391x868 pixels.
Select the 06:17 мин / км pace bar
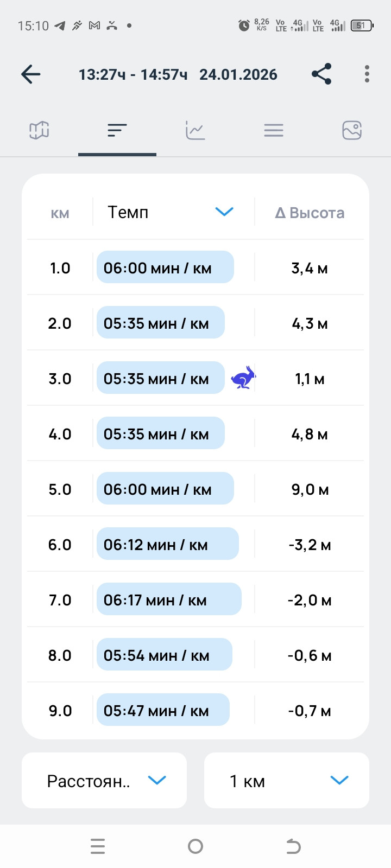click(x=169, y=599)
